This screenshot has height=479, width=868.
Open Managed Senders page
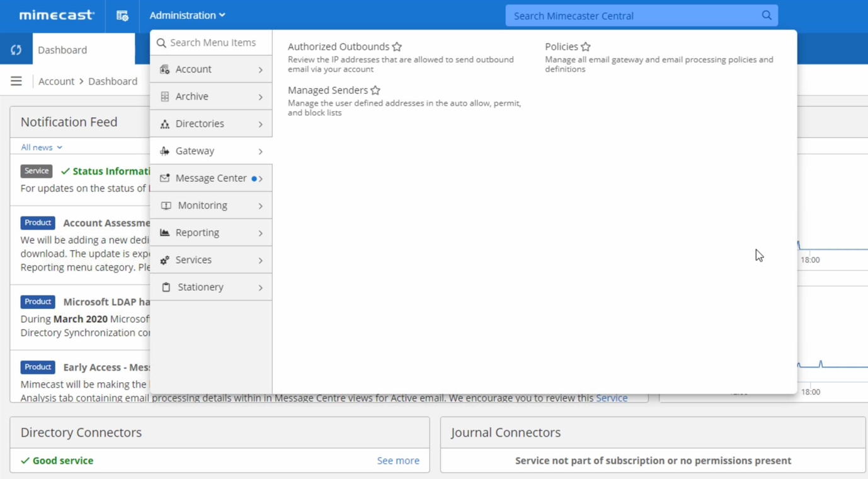(x=328, y=90)
